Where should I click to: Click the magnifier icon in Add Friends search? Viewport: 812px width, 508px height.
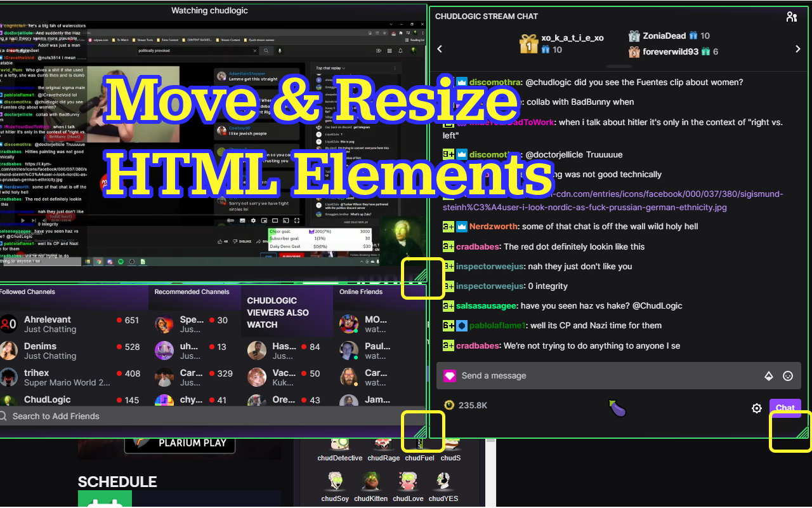(x=3, y=416)
